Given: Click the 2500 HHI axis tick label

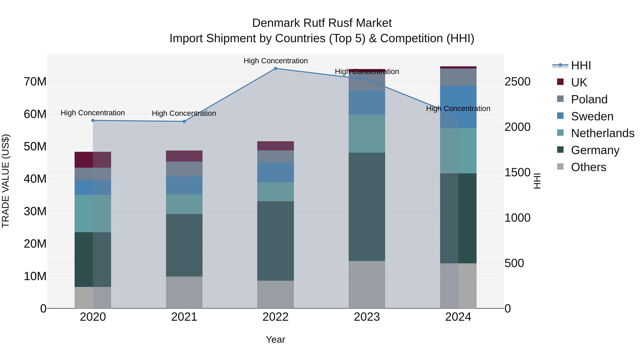Looking at the screenshot, I should click(518, 82).
